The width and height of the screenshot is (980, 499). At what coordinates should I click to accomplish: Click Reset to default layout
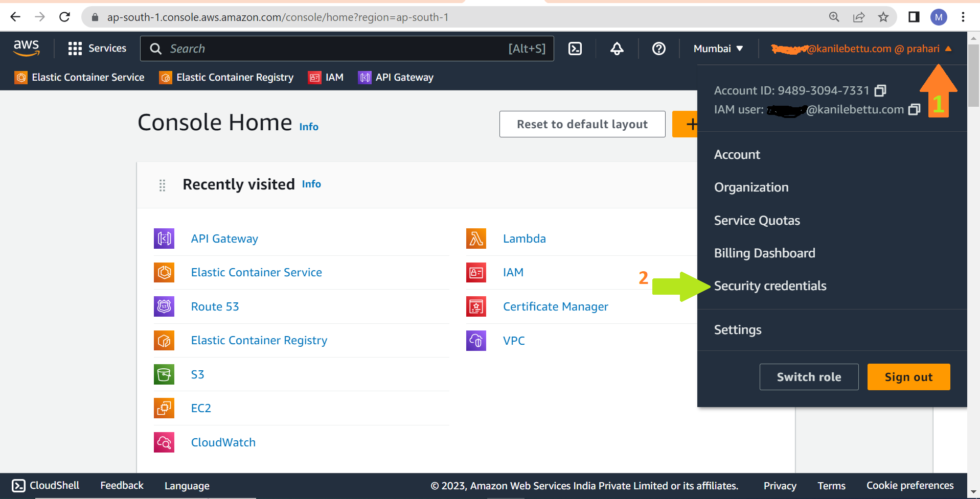(582, 124)
